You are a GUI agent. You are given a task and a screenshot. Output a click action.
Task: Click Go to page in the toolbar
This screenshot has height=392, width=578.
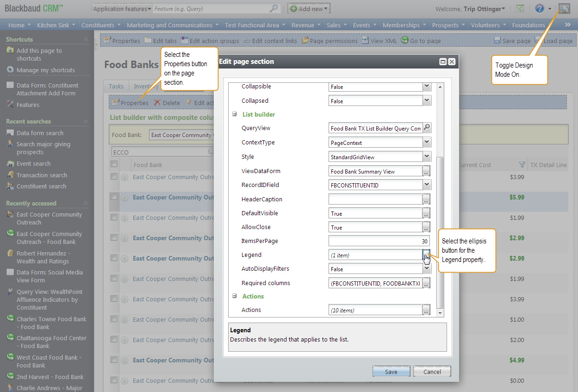(x=421, y=41)
